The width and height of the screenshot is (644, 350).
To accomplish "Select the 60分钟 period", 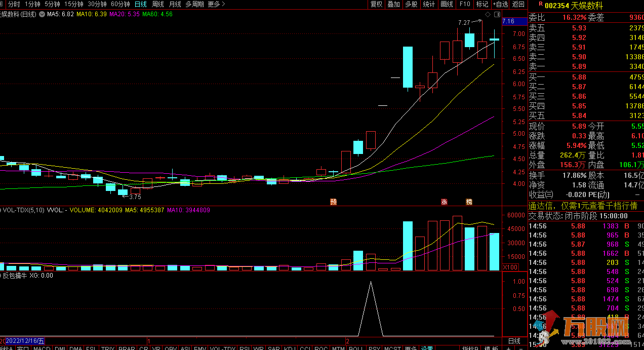I will pos(120,4).
